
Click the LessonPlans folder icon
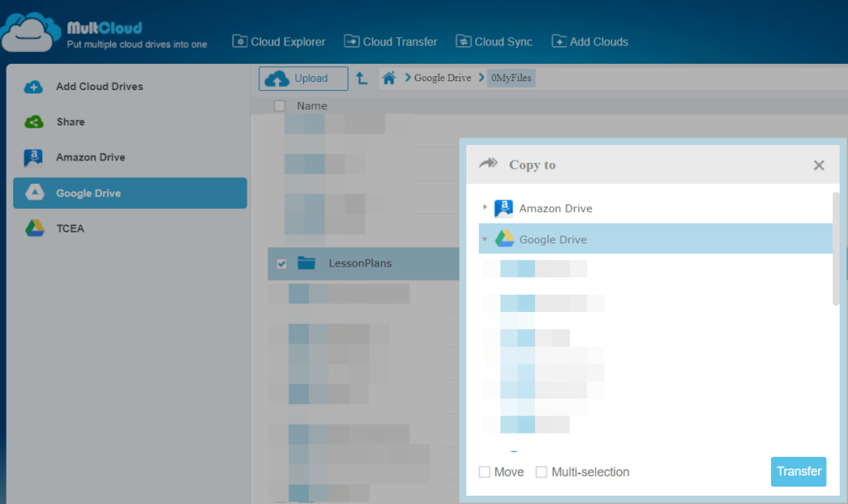pyautogui.click(x=306, y=263)
